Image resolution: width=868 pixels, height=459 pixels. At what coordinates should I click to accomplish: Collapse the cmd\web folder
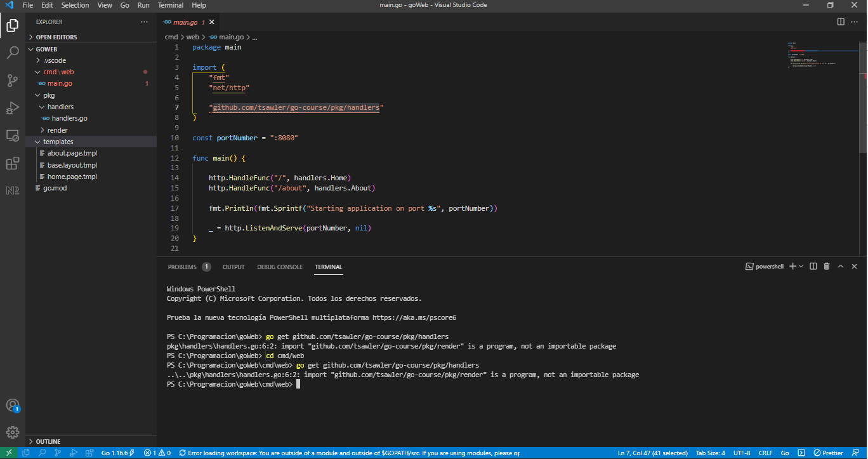pos(91,72)
